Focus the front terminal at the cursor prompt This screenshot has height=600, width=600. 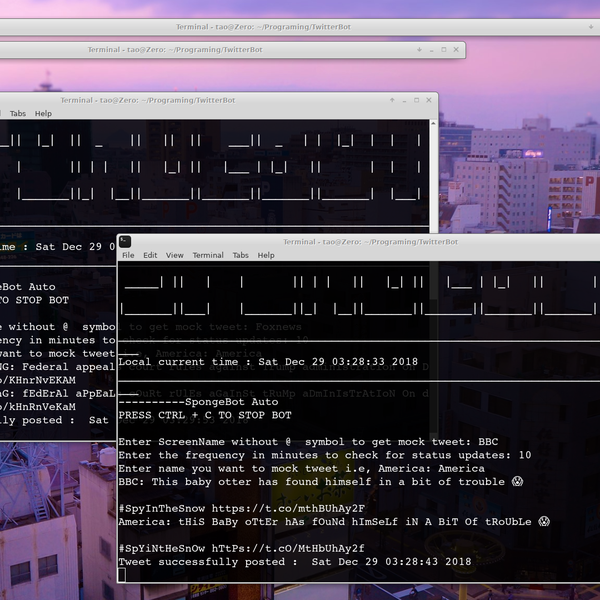[122, 575]
